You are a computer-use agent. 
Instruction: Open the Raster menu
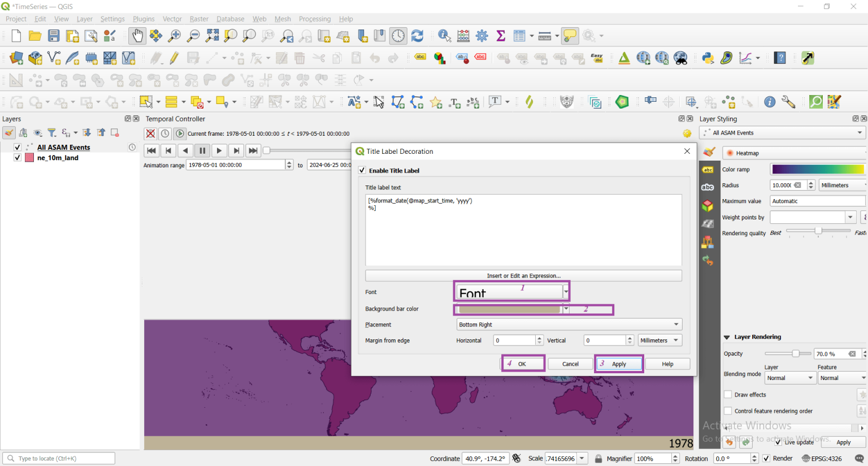point(199,19)
